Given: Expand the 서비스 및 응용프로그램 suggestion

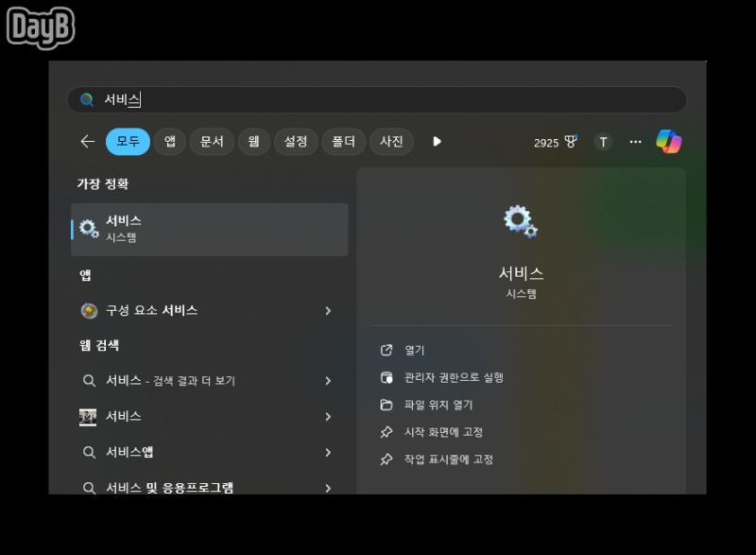Looking at the screenshot, I should [328, 488].
